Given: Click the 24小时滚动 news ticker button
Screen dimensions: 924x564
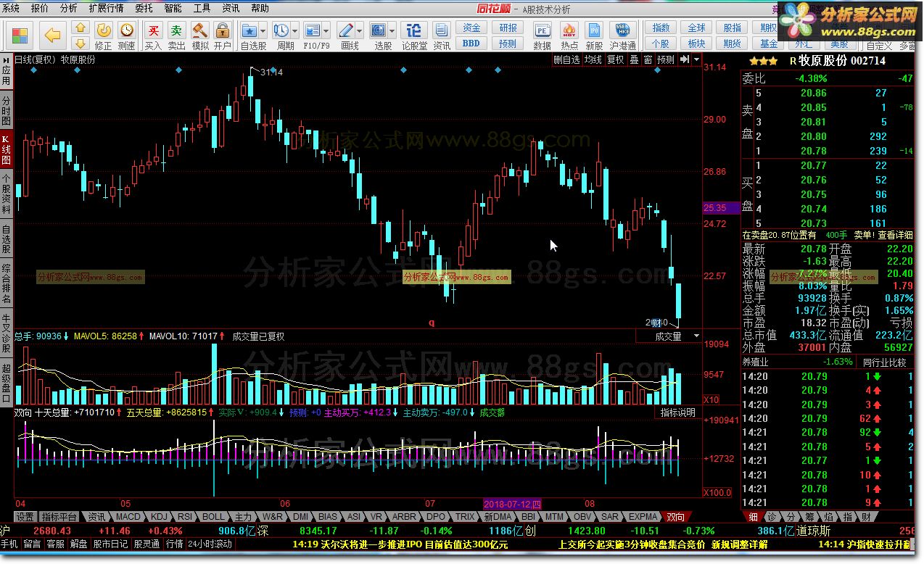Looking at the screenshot, I should point(210,544).
